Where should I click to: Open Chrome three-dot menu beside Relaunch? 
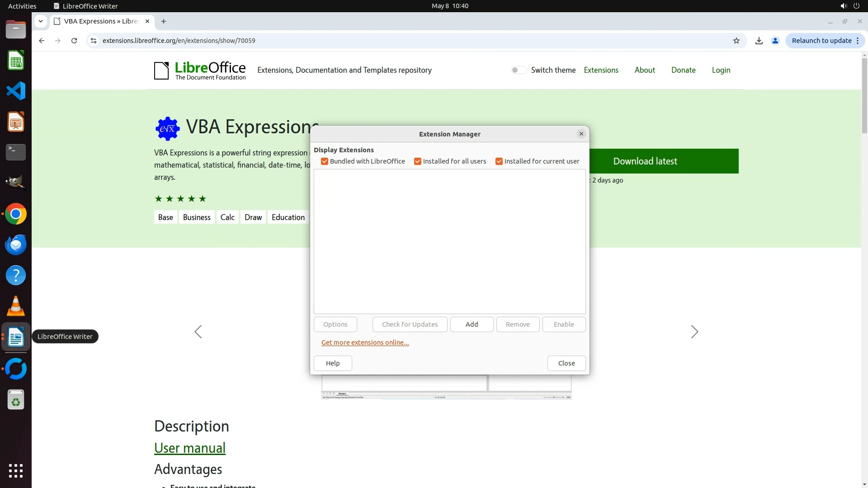tap(858, 41)
